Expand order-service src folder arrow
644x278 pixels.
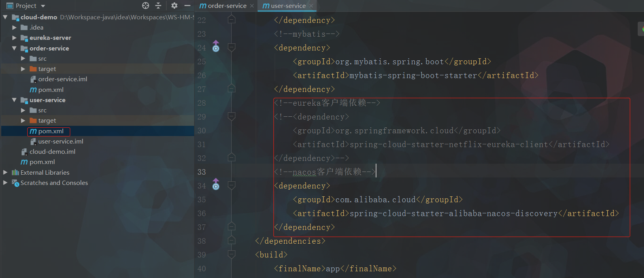23,58
